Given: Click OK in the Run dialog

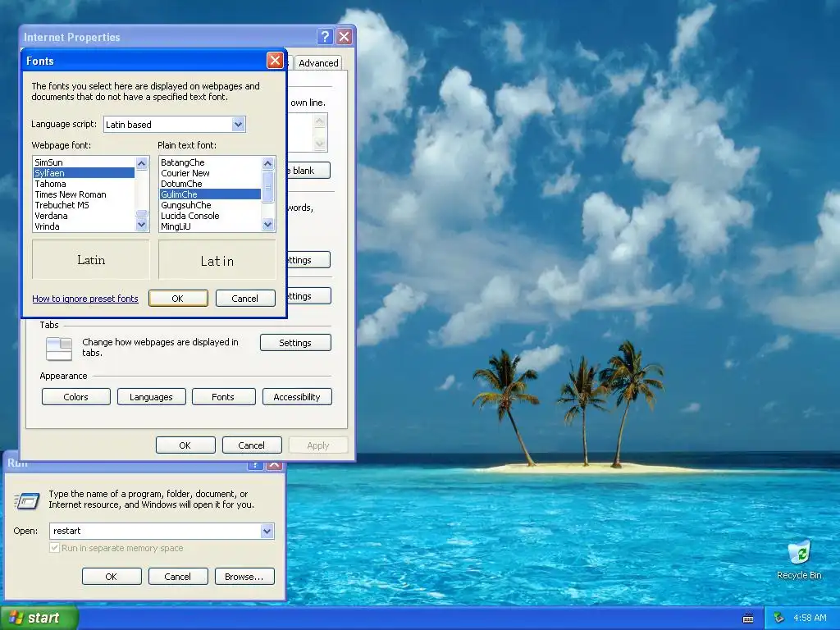Looking at the screenshot, I should click(112, 577).
